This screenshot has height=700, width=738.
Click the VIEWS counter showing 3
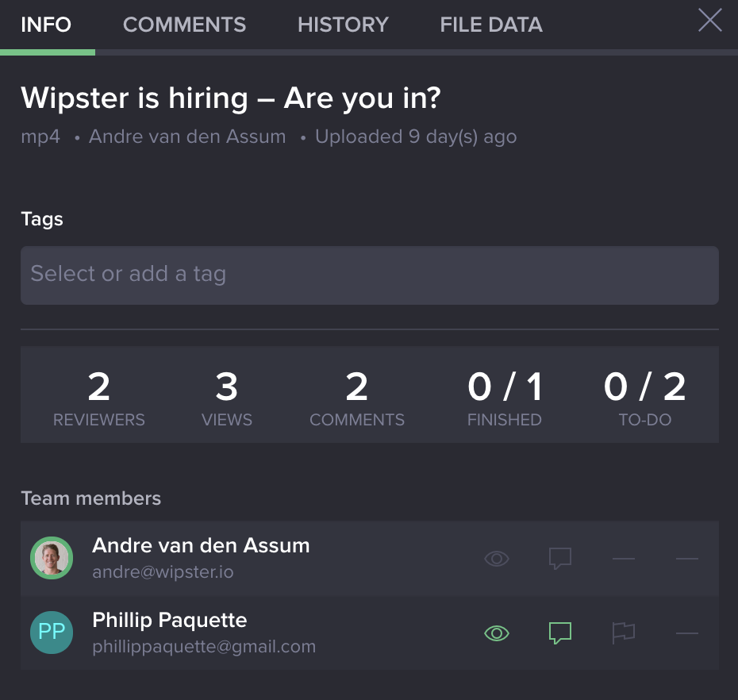pos(227,394)
